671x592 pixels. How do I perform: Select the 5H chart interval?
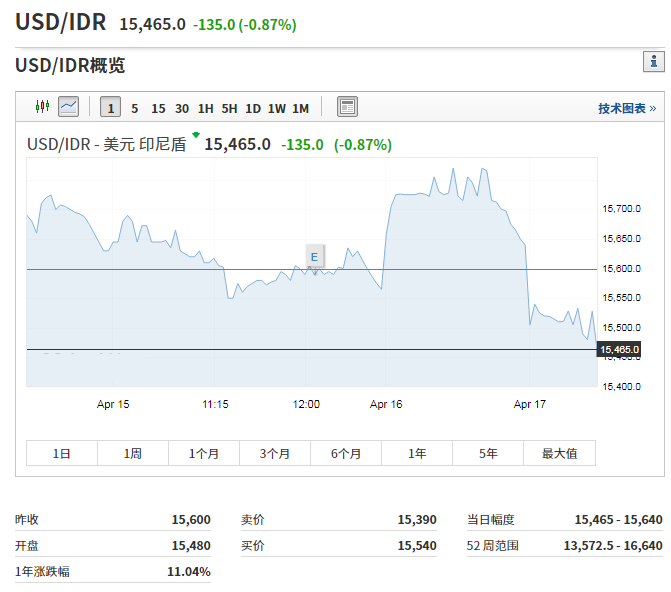pyautogui.click(x=229, y=108)
